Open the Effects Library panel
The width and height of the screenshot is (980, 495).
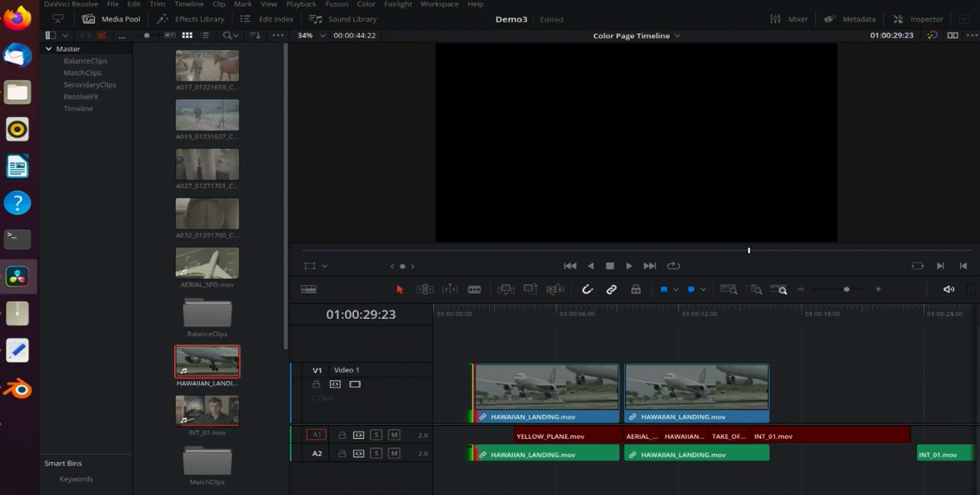190,19
